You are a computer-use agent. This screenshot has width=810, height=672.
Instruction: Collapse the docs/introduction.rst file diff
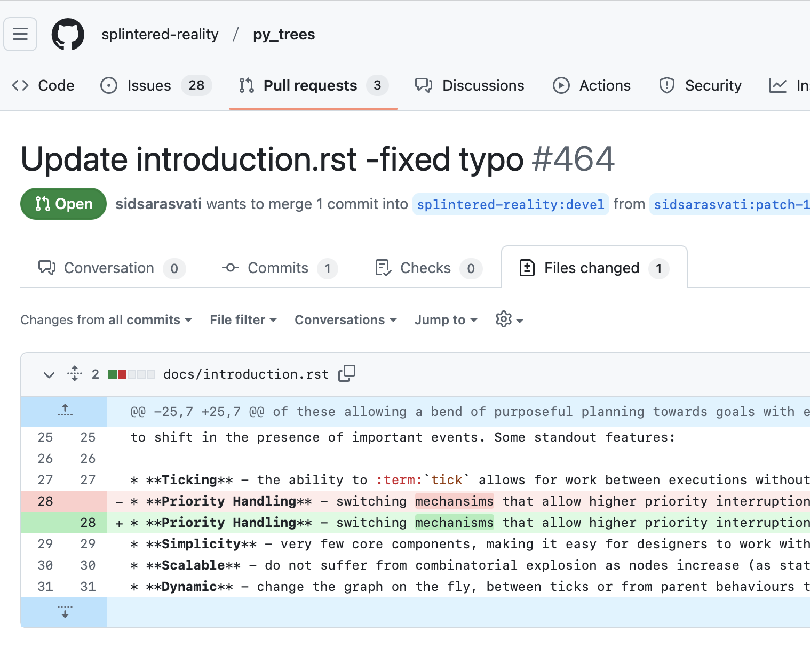[x=49, y=374]
